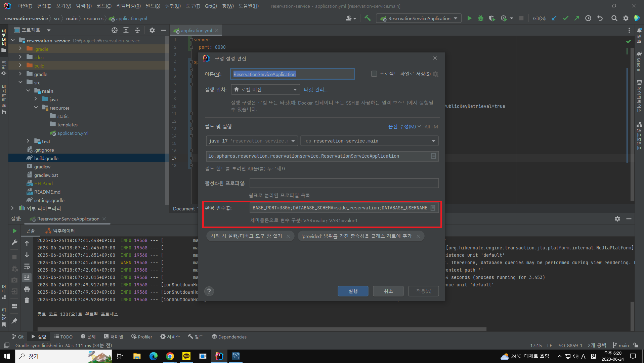Image resolution: width=644 pixels, height=363 pixels.
Task: Run ReservationServiceApplication with the green play icon
Action: tap(469, 18)
